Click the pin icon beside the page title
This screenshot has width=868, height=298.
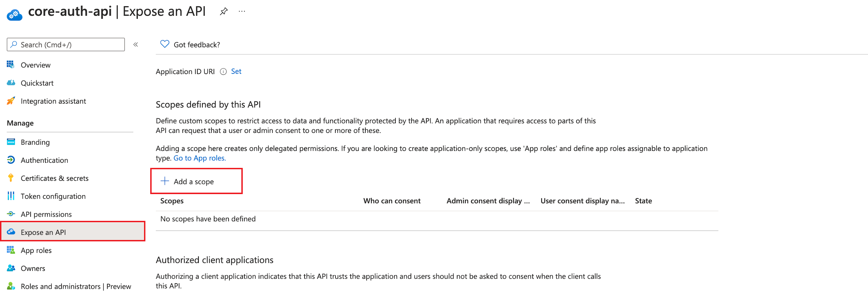224,11
